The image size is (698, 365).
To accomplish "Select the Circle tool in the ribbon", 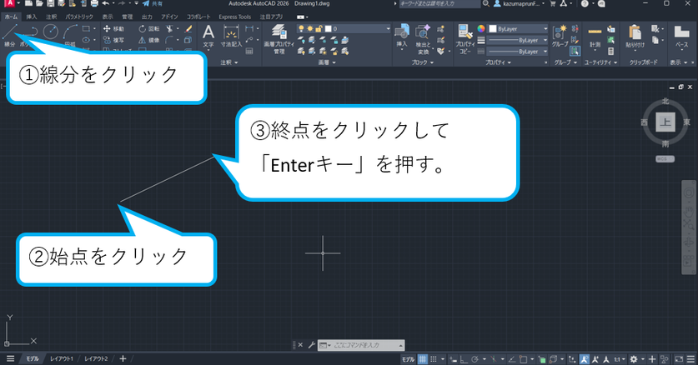I will [51, 32].
